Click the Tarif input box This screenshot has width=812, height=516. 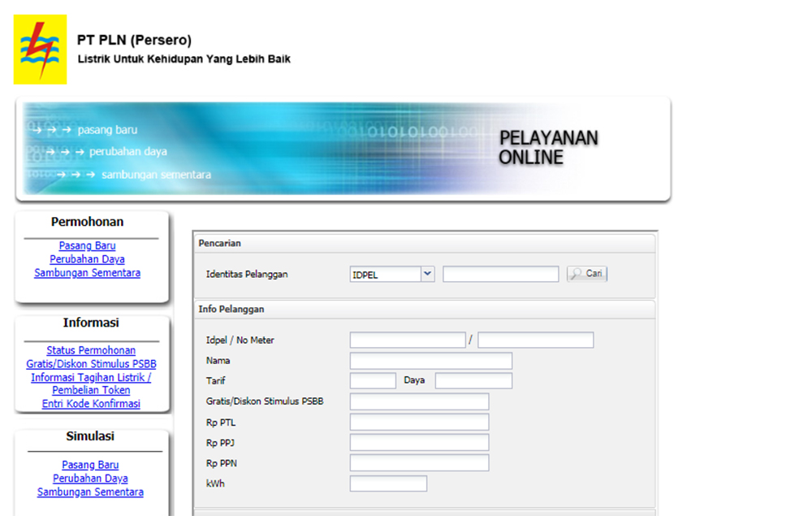tap(373, 381)
